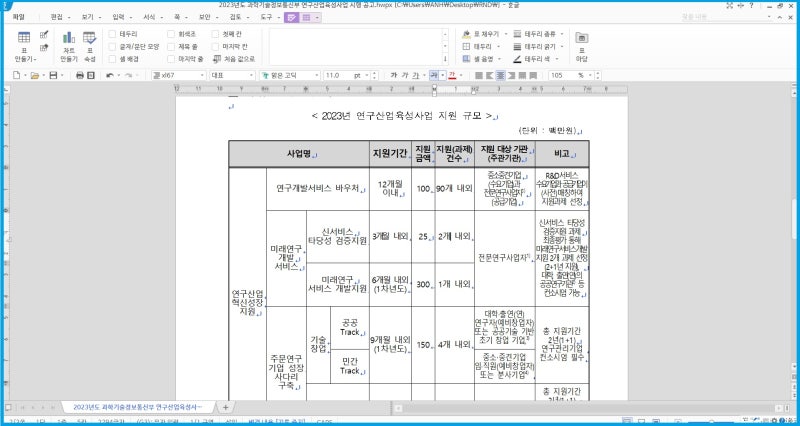Click the open folder toolbar icon

tap(34, 76)
